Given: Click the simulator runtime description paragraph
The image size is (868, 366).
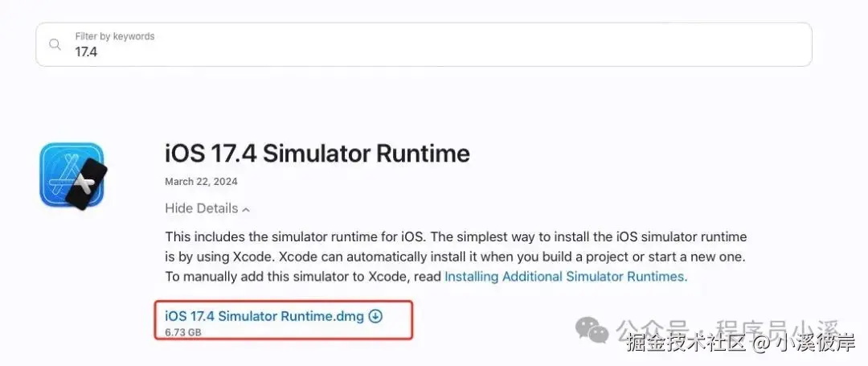Looking at the screenshot, I should click(x=456, y=257).
